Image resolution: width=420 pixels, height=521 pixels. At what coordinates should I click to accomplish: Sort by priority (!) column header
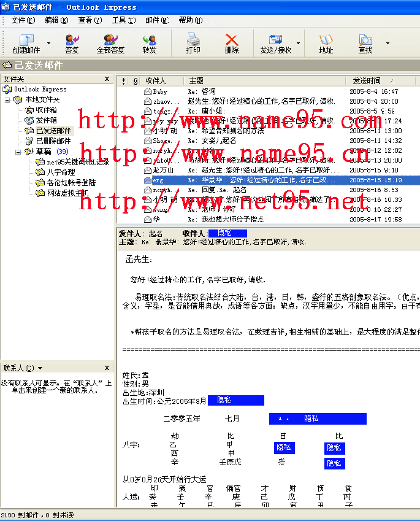[x=123, y=81]
